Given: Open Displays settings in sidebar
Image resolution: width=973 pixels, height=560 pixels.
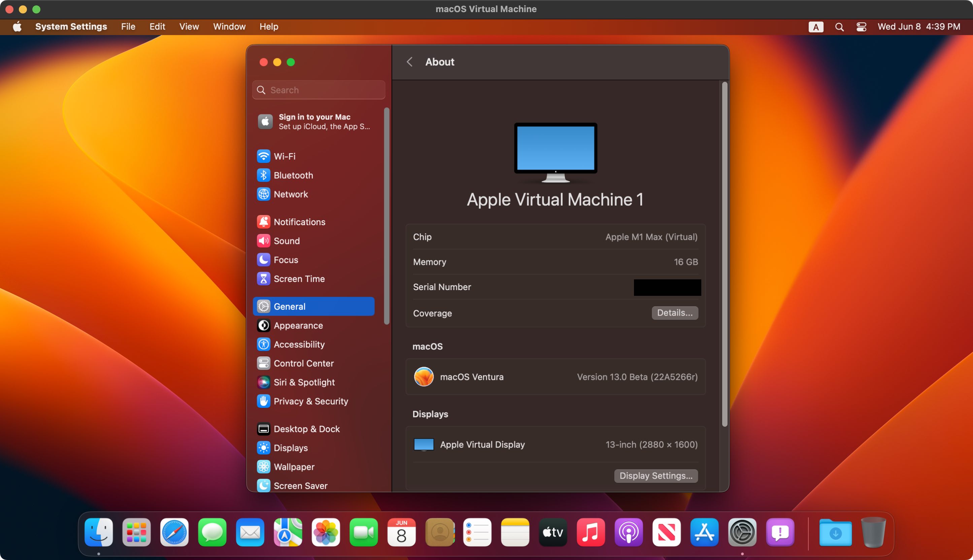Looking at the screenshot, I should [313, 448].
